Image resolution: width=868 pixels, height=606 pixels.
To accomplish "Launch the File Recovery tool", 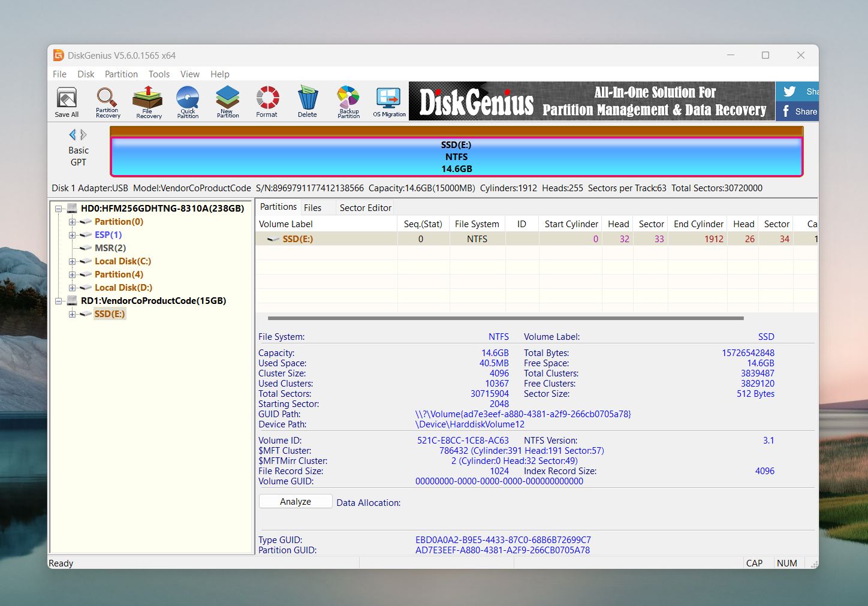I will pyautogui.click(x=148, y=101).
